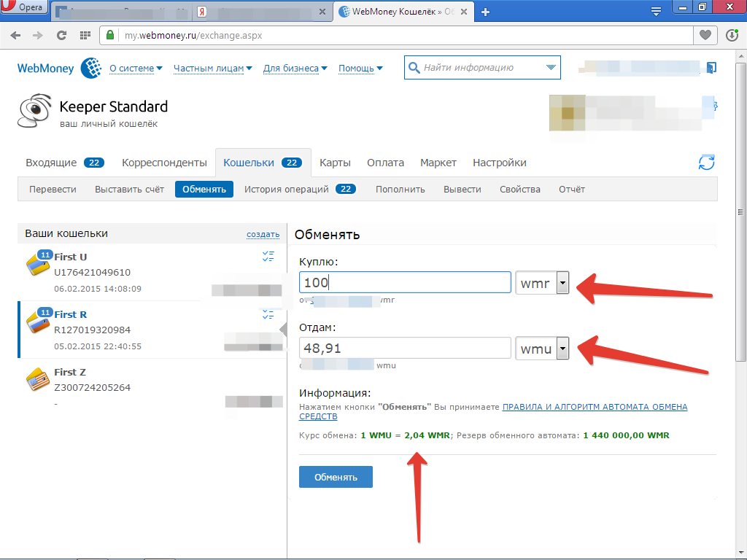Screen dimensions: 747x560
Task: Expand the search field dropdown arrow
Action: (551, 68)
